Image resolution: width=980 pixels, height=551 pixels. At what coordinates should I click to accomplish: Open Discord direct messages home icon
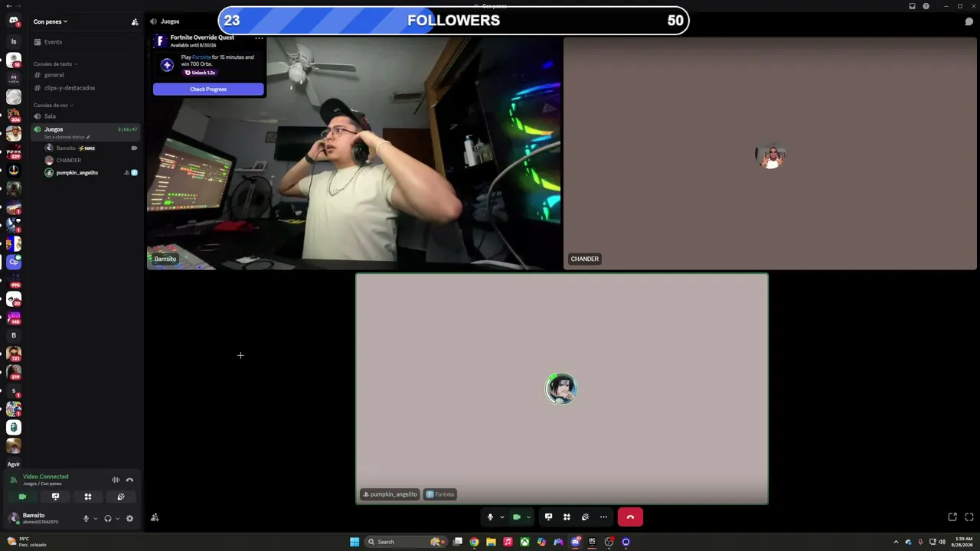pyautogui.click(x=13, y=21)
